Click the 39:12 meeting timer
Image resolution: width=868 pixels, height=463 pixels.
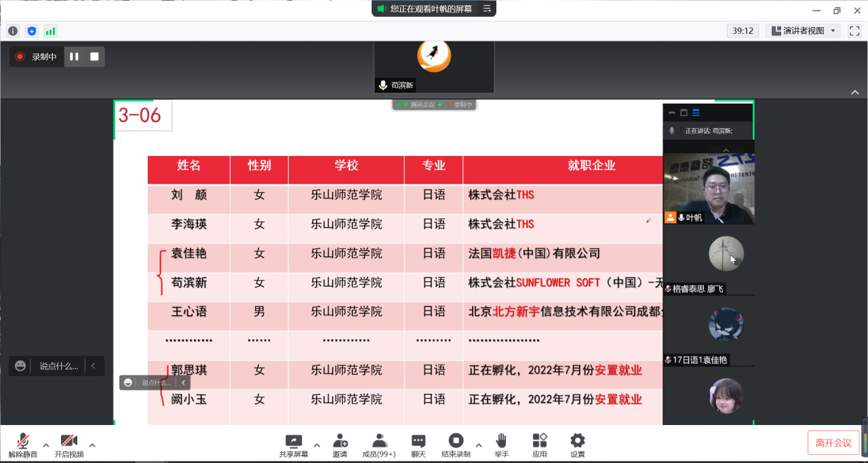click(743, 31)
